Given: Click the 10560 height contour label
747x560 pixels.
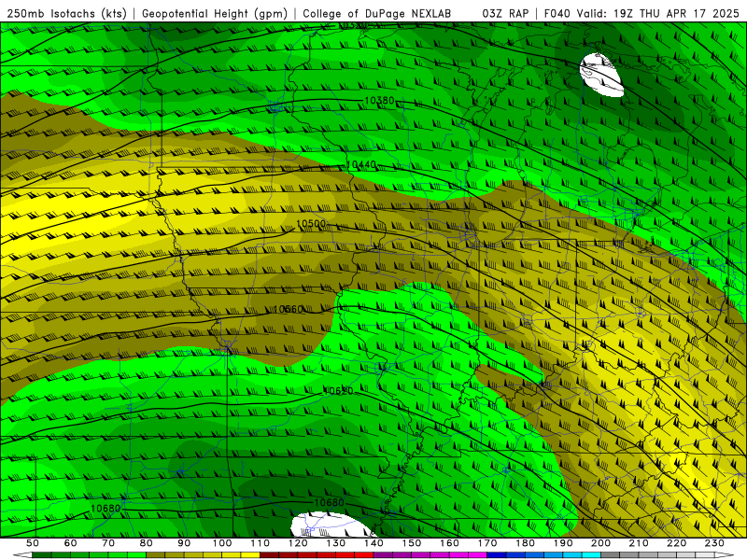Looking at the screenshot, I should tap(289, 310).
